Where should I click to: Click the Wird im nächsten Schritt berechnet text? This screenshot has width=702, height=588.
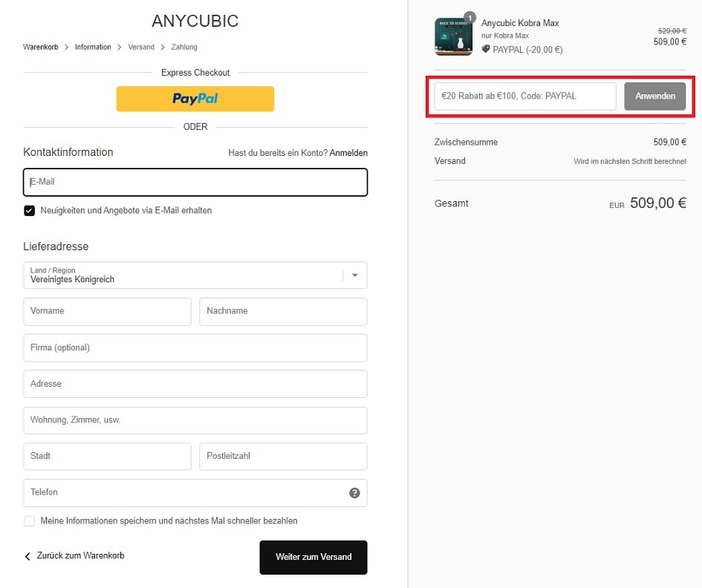(630, 161)
